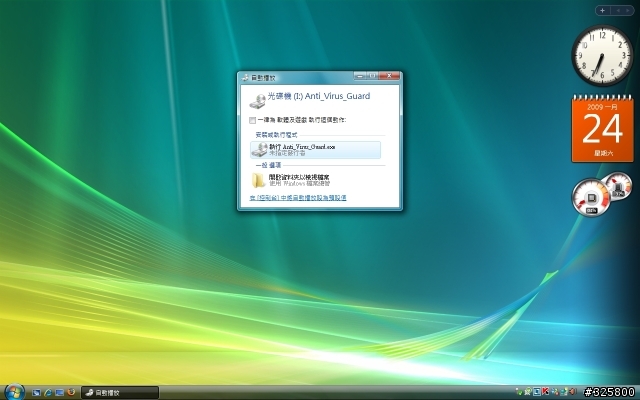Click the green checkmark tray icon
The image size is (640, 400).
519,392
